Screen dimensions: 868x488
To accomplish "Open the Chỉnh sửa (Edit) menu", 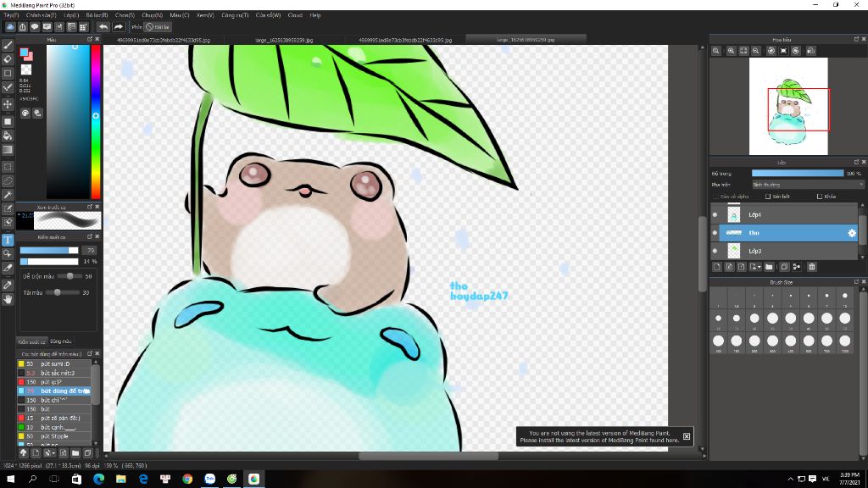I will coord(41,15).
